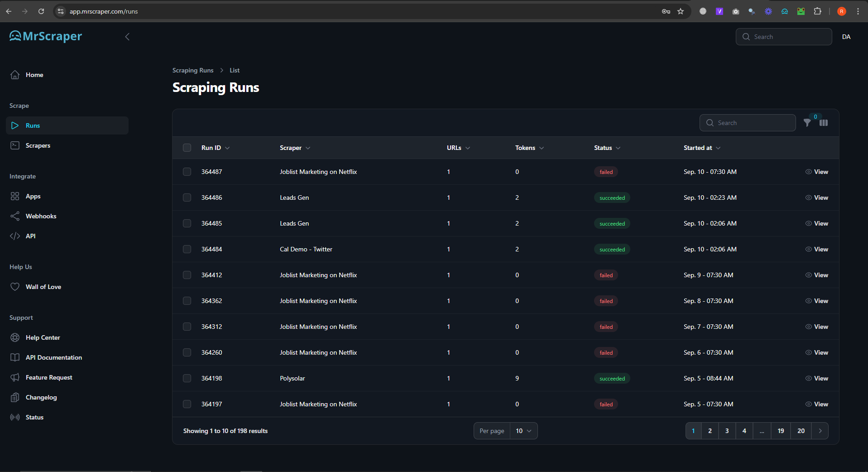Click the Webhooks share icon
The height and width of the screenshot is (472, 868).
[x=15, y=216]
